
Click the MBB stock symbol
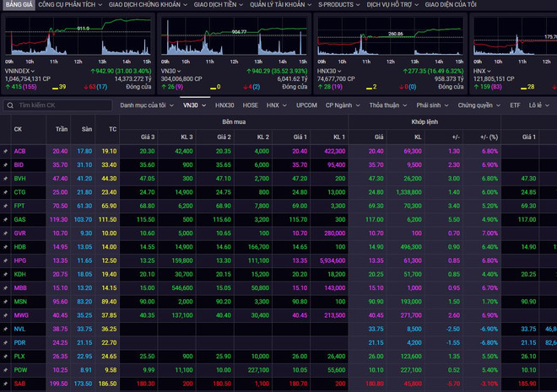click(x=20, y=287)
